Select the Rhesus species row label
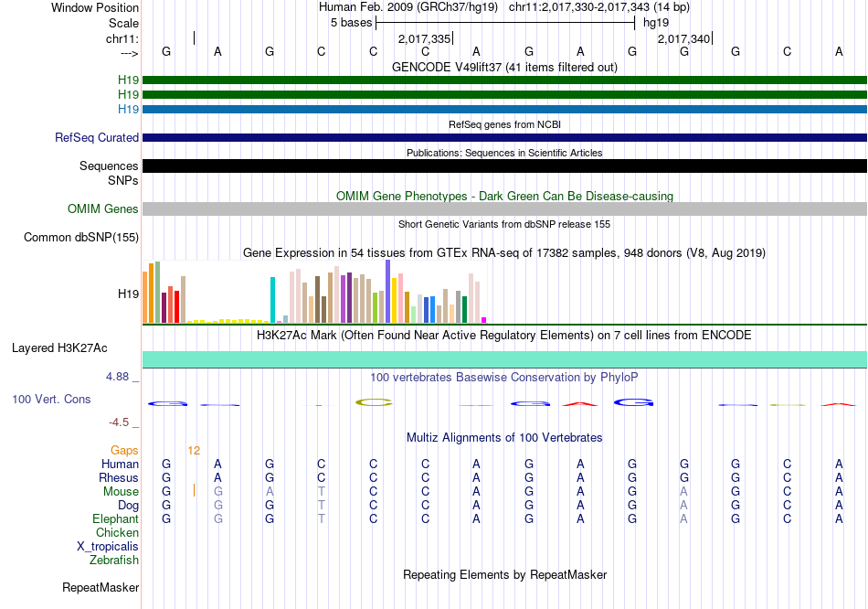Viewport: 868px width, 609px height. tap(119, 477)
